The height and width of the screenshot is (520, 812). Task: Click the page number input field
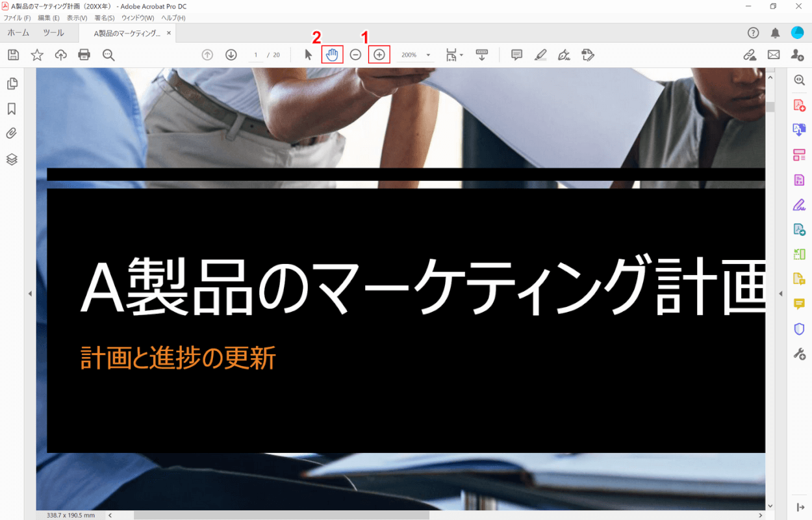(x=256, y=55)
